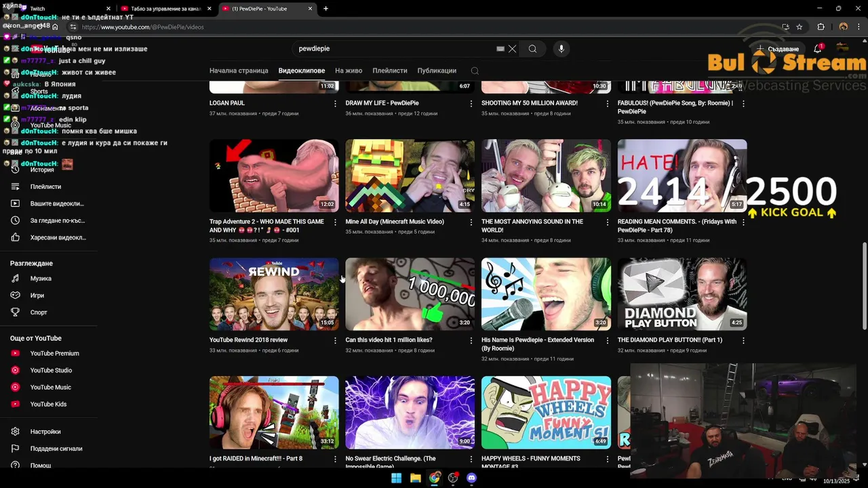The width and height of the screenshot is (868, 488).
Task: Click the YouTube search magnifier button
Action: pyautogui.click(x=533, y=49)
